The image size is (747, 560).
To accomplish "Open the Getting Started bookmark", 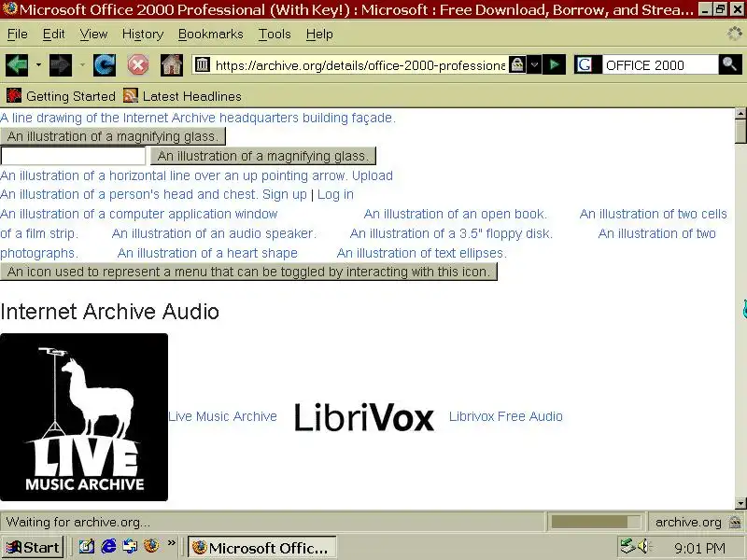I will coord(61,96).
